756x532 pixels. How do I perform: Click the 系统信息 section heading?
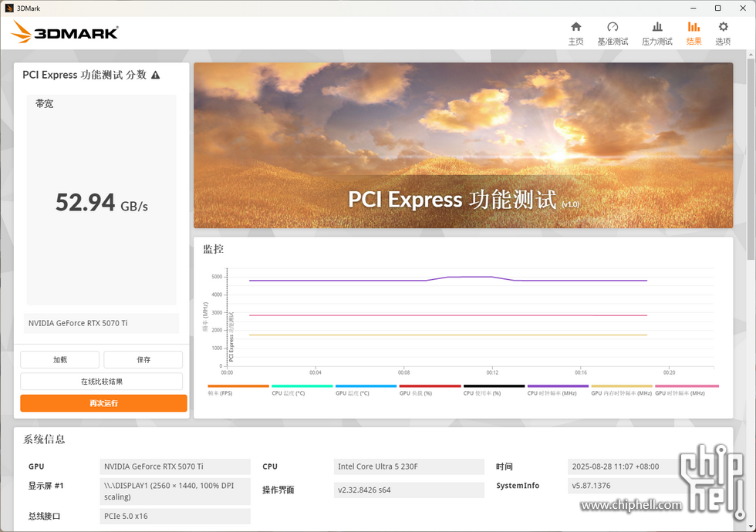(44, 439)
